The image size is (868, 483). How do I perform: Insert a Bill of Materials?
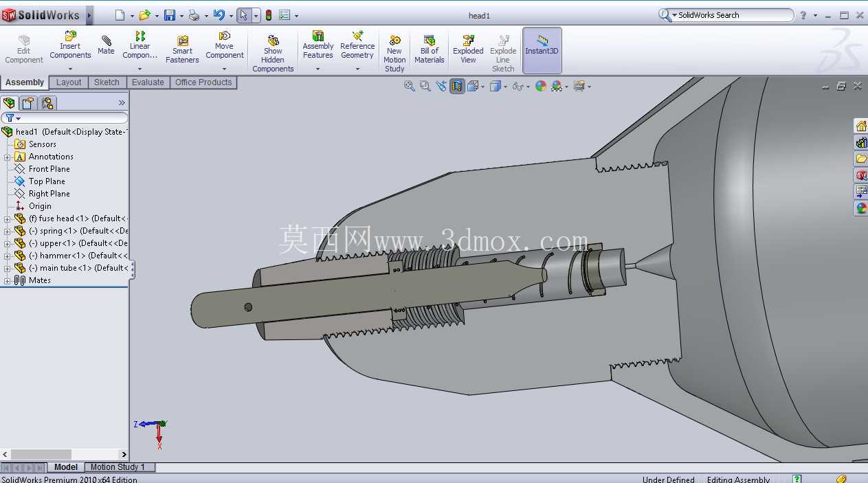tap(430, 49)
